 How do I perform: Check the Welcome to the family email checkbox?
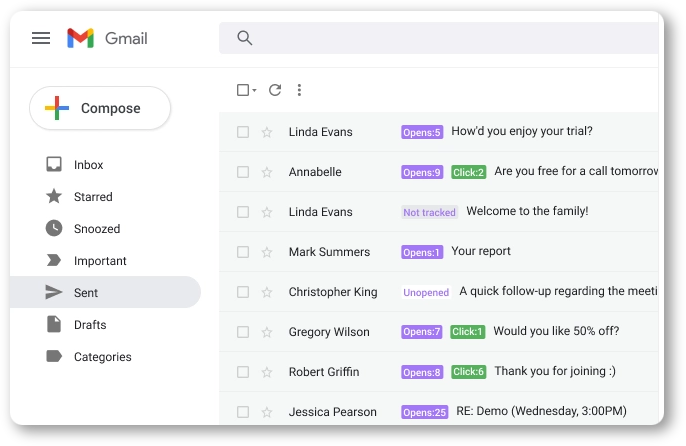pyautogui.click(x=243, y=212)
